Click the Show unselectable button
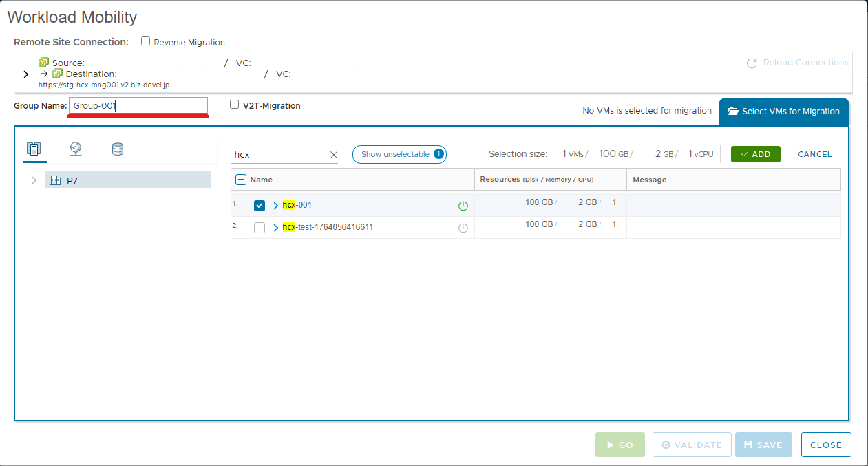Screen dimensions: 868x466 (399, 154)
